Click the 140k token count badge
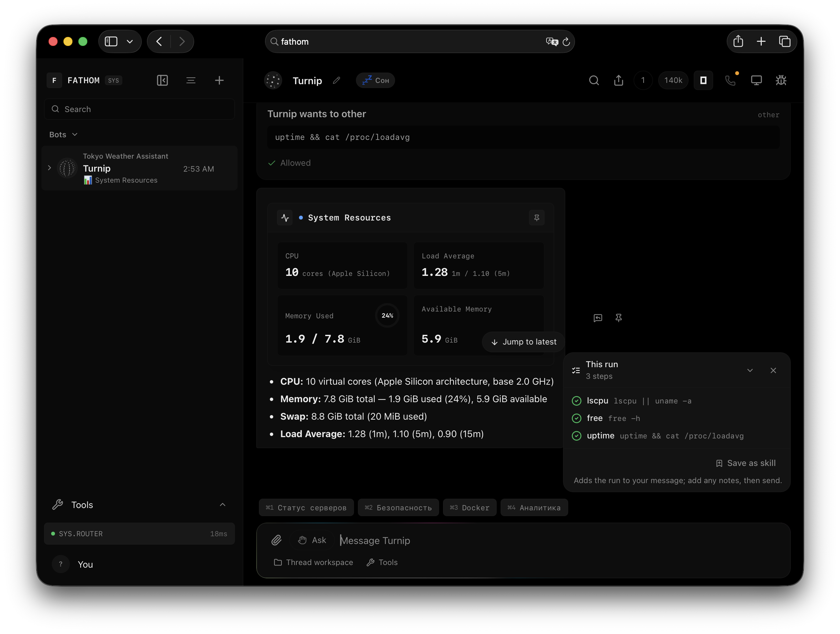Viewport: 840px width, 634px height. point(673,80)
